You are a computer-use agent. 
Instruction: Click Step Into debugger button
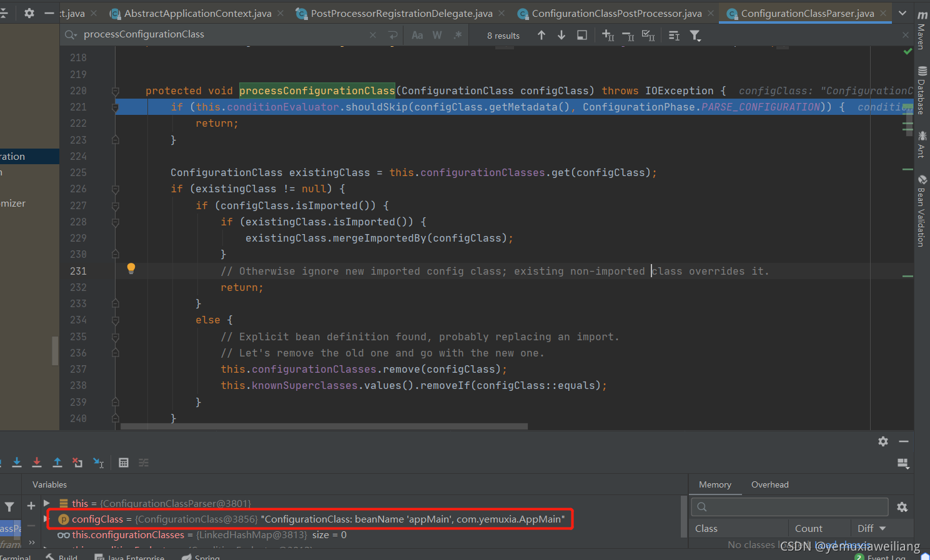[17, 463]
